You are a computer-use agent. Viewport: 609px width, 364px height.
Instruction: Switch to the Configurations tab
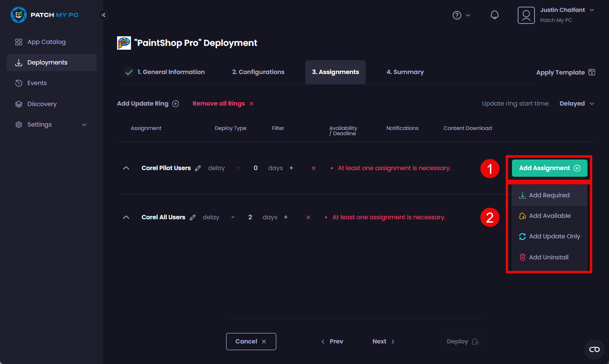[258, 72]
